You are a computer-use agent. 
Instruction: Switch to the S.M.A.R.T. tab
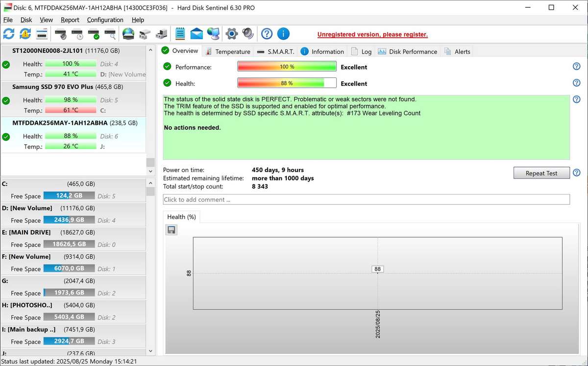[279, 51]
